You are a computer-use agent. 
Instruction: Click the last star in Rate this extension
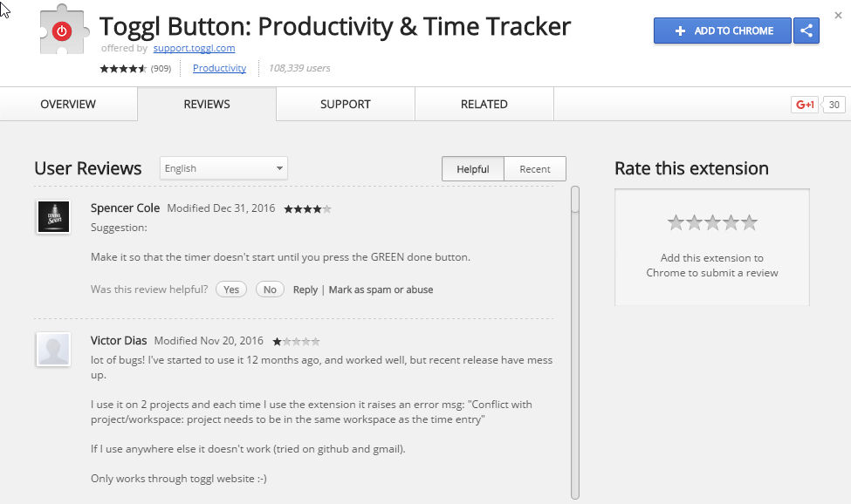coord(750,222)
